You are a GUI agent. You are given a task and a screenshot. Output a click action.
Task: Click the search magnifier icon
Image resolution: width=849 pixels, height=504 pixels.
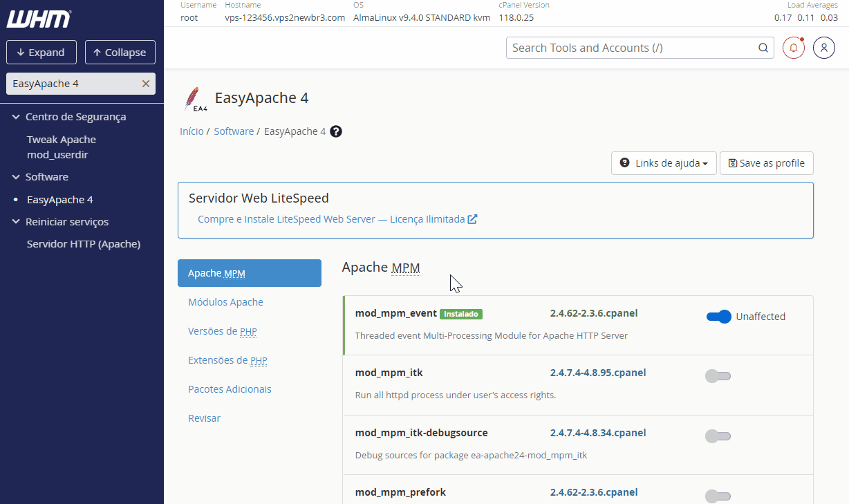coord(763,48)
